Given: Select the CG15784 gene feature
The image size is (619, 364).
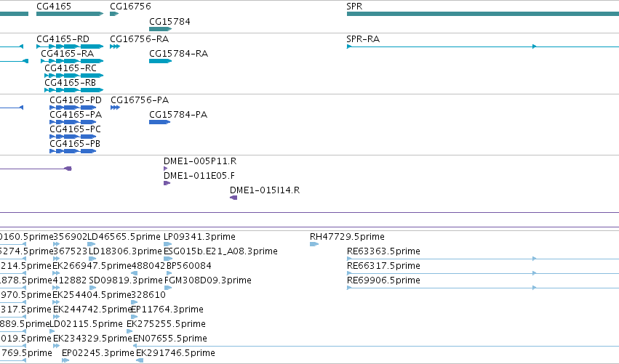Looking at the screenshot, I should click(160, 29).
